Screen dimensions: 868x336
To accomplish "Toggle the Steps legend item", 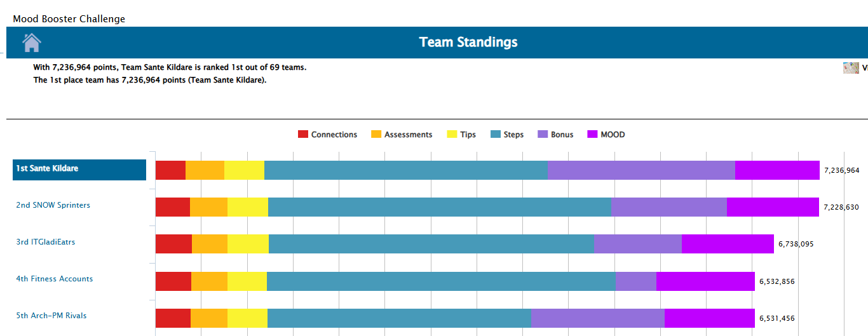I will [507, 135].
